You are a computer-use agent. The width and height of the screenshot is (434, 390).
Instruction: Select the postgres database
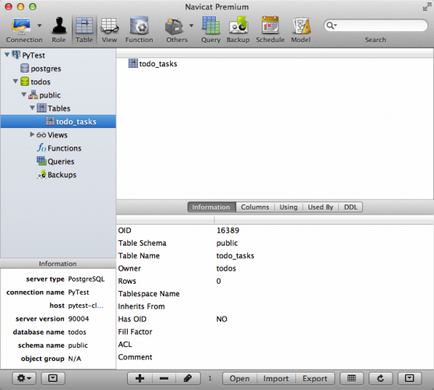[46, 69]
